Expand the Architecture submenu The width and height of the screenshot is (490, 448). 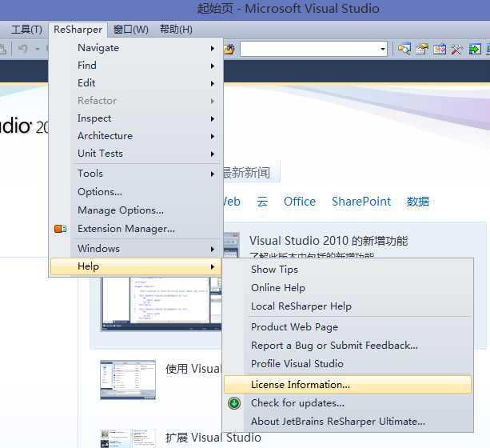[x=136, y=136]
